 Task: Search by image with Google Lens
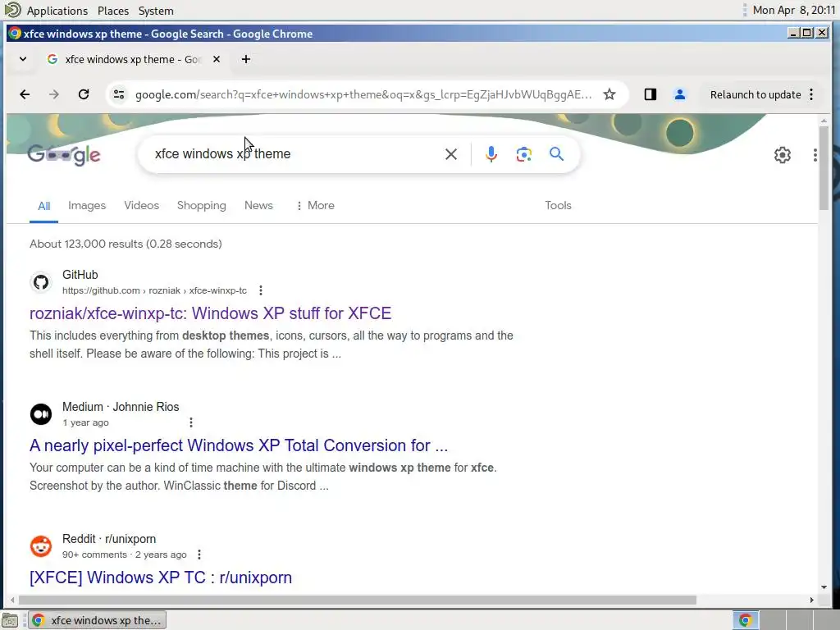tap(524, 154)
